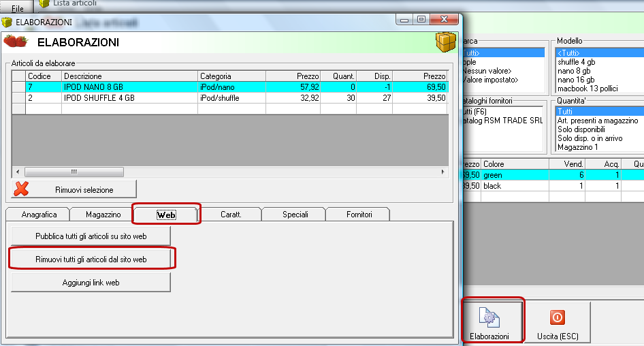The height and width of the screenshot is (346, 644).
Task: Click the scrollbar left arrow in articles grid
Action: tap(17, 172)
